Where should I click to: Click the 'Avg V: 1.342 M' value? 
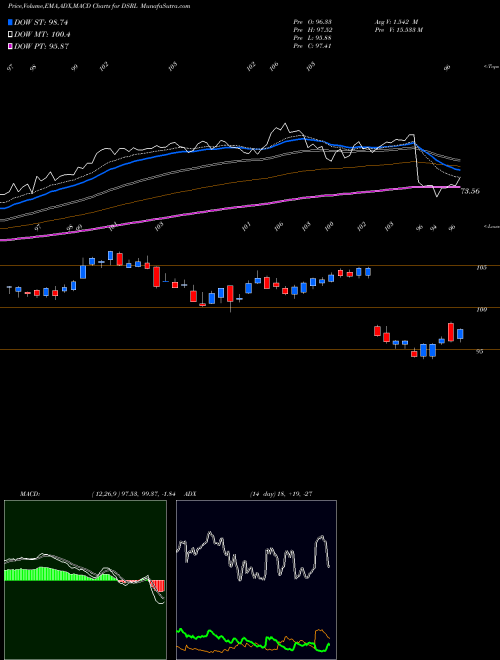[x=398, y=22]
